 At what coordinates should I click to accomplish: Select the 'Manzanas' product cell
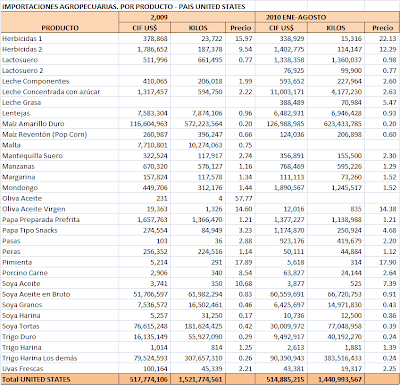click(x=60, y=166)
